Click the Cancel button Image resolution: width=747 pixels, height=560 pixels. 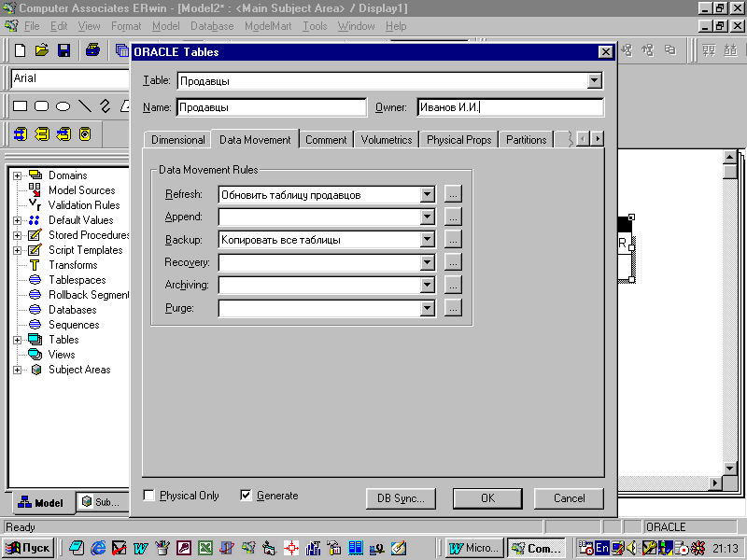[x=569, y=498]
